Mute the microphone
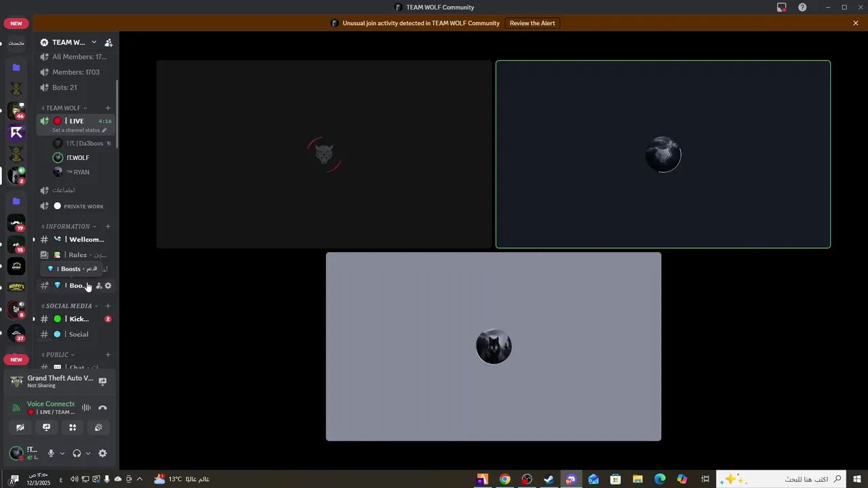This screenshot has height=488, width=868. pyautogui.click(x=50, y=453)
